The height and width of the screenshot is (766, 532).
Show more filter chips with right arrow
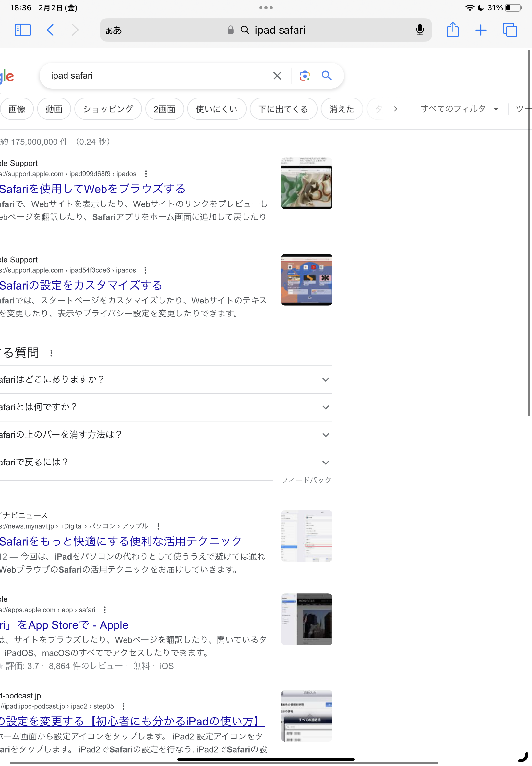click(395, 109)
